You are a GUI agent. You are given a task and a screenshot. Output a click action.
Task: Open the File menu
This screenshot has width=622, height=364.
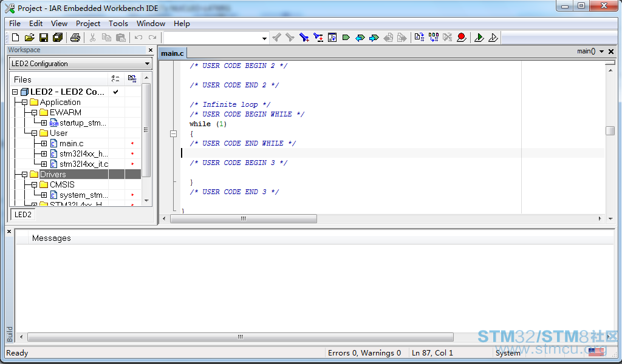click(x=15, y=24)
